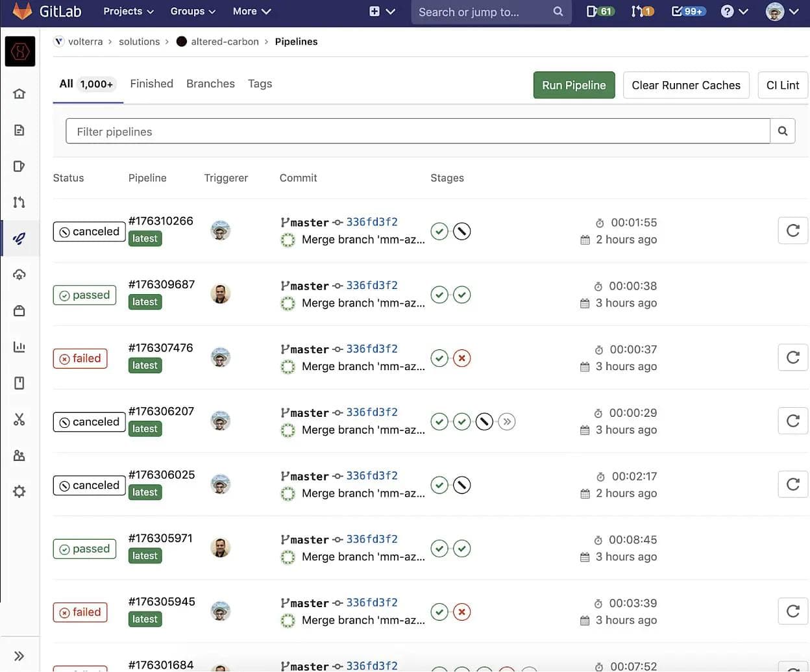
Task: Expand the More menu in top bar
Action: tap(251, 11)
